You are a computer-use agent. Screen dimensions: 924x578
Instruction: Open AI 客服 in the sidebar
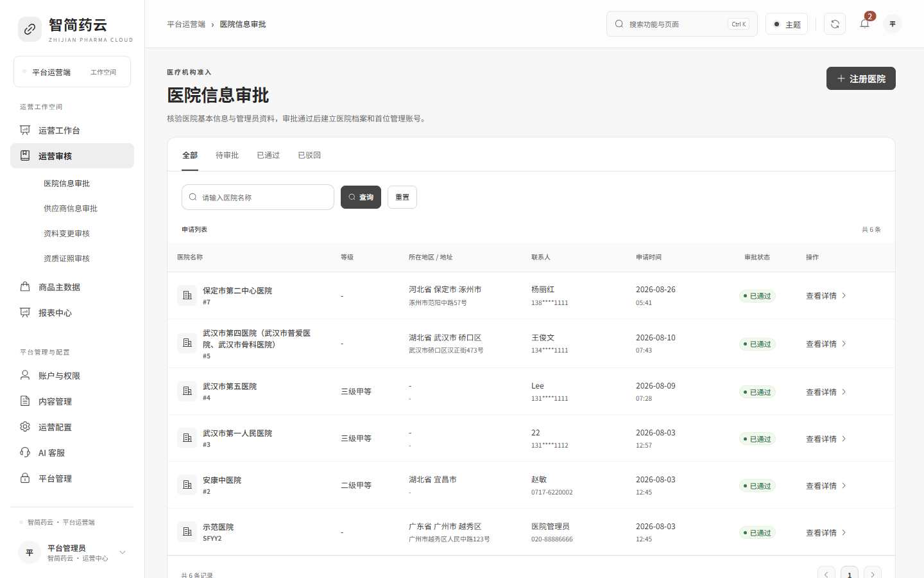(72, 453)
